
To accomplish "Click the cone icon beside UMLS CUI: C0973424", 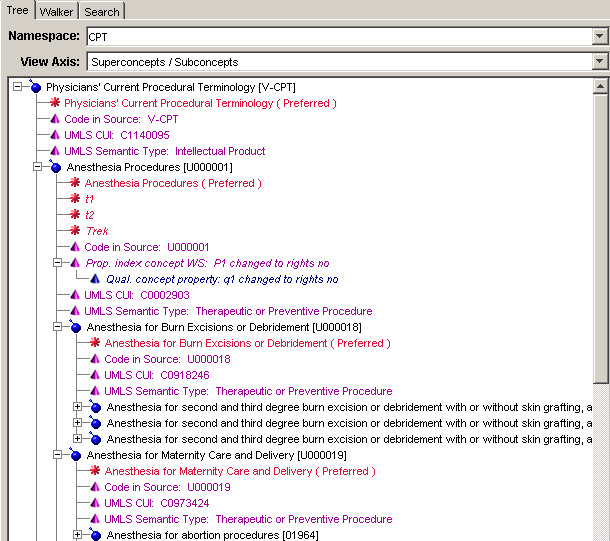I will tap(95, 502).
